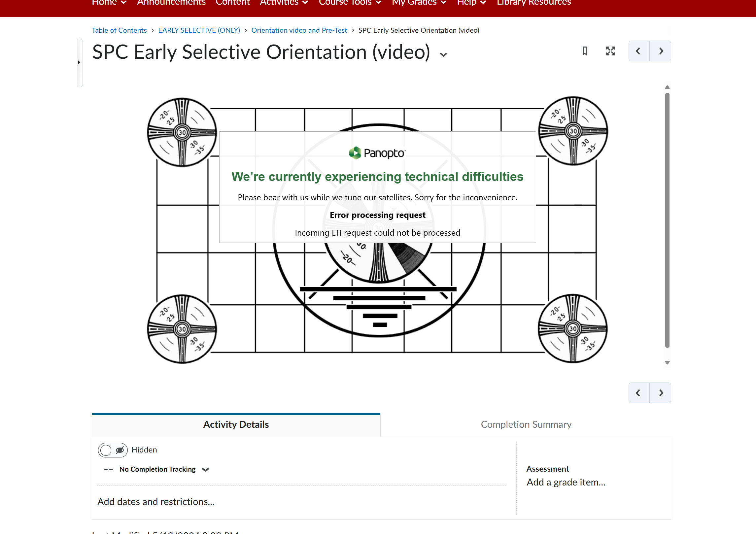Go to previous topic using bottom left arrow
756x534 pixels.
click(639, 393)
